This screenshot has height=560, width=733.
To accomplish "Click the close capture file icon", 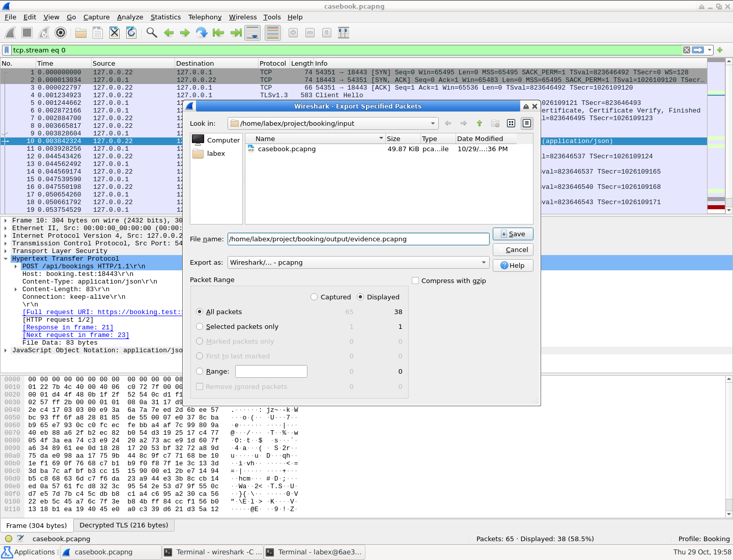I will point(115,33).
